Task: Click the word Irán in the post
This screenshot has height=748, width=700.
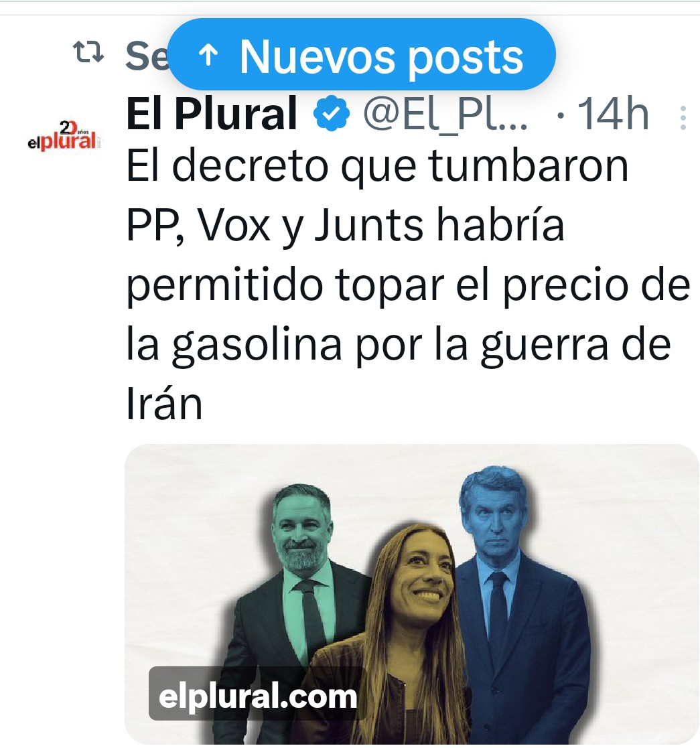Action: click(x=165, y=404)
